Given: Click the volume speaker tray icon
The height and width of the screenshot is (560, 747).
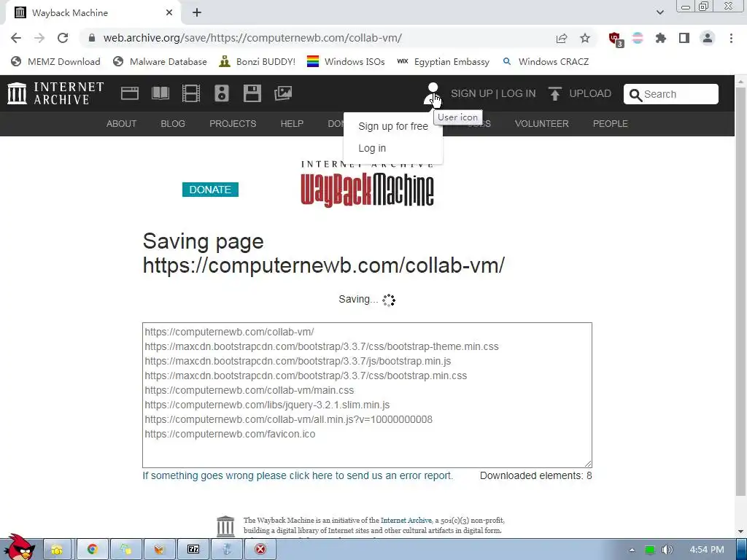Looking at the screenshot, I should [667, 550].
